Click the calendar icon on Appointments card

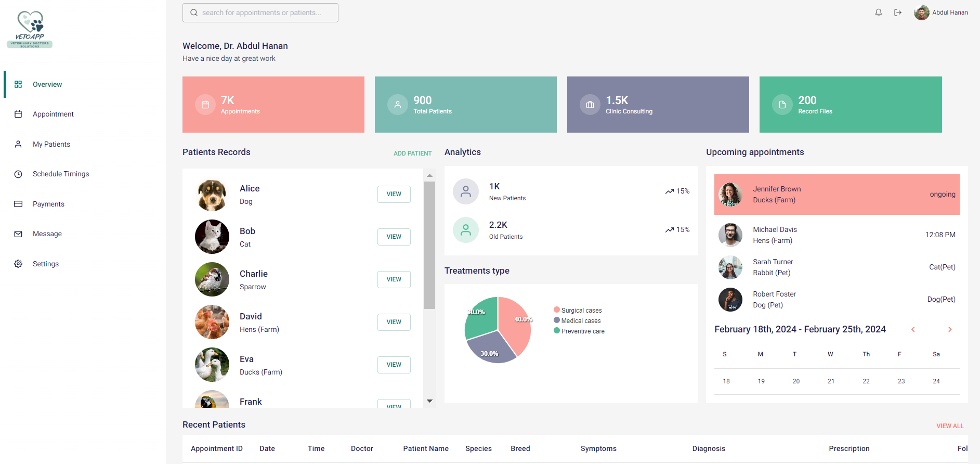coord(205,105)
